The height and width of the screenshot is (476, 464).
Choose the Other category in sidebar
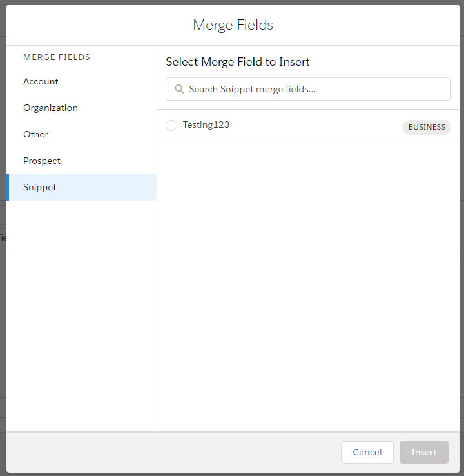[x=35, y=134]
